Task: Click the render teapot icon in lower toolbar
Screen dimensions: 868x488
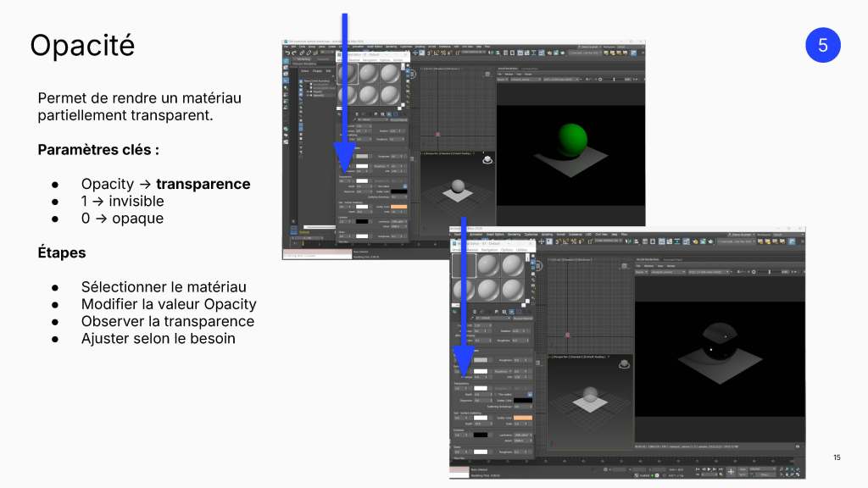Action: (x=709, y=241)
